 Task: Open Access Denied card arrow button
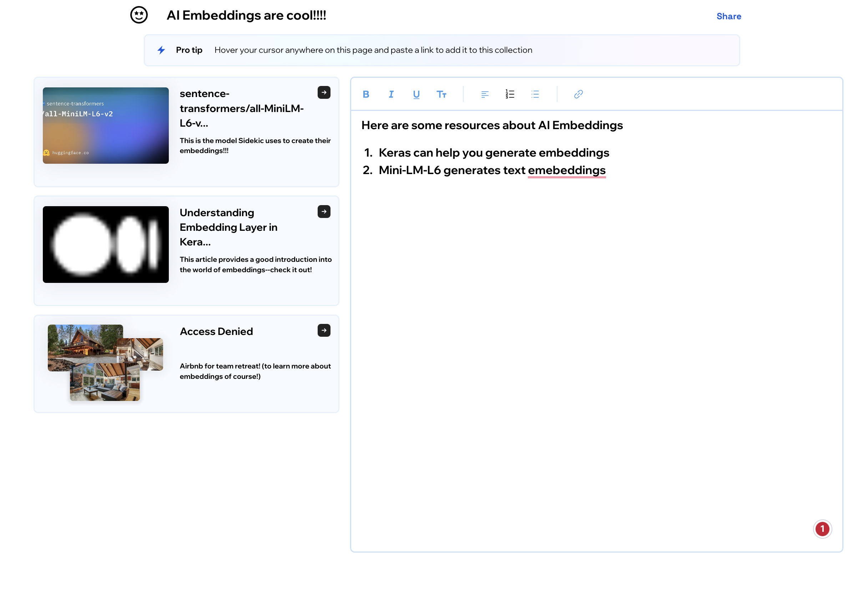pyautogui.click(x=324, y=330)
